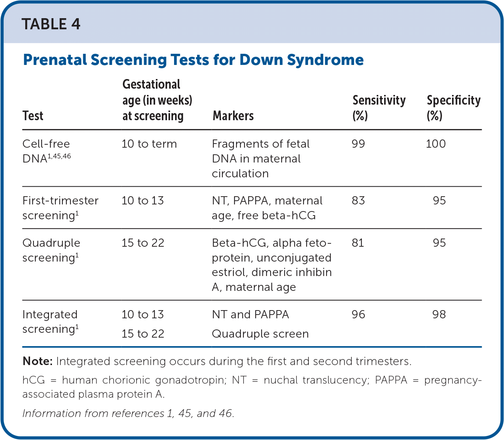Image resolution: width=504 pixels, height=440 pixels.
Task: Click the "NT, PAPPA, maternal age" markers cell
Action: pyautogui.click(x=267, y=208)
